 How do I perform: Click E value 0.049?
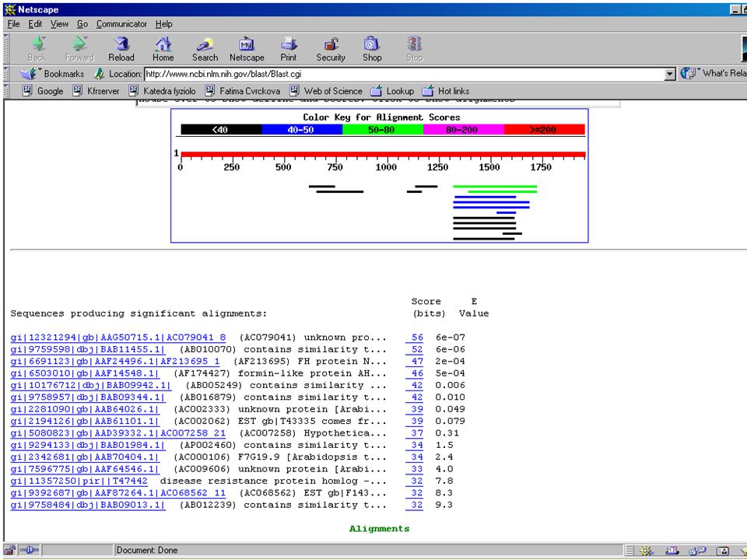pos(451,409)
